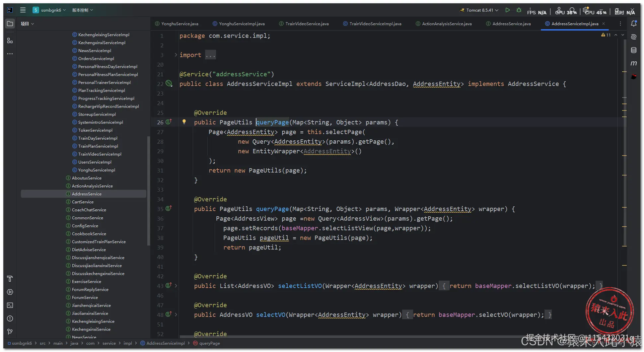Click the service breadcrumb
Screen dimensions: 644x352
point(109,343)
